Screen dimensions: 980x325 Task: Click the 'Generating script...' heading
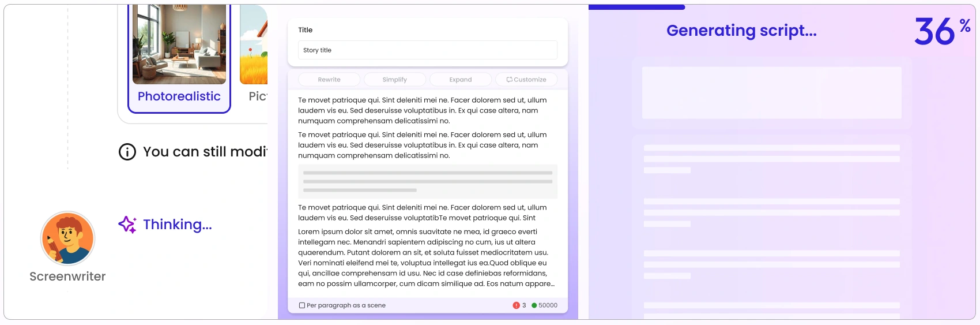(x=741, y=31)
